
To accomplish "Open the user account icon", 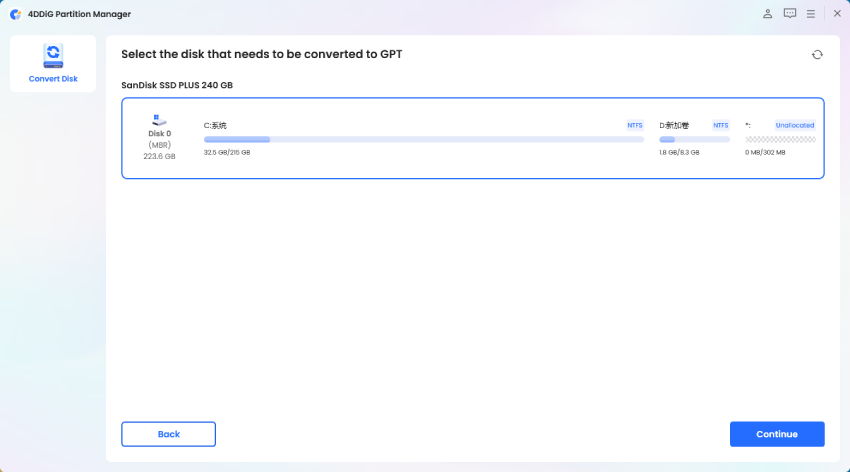I will click(767, 14).
